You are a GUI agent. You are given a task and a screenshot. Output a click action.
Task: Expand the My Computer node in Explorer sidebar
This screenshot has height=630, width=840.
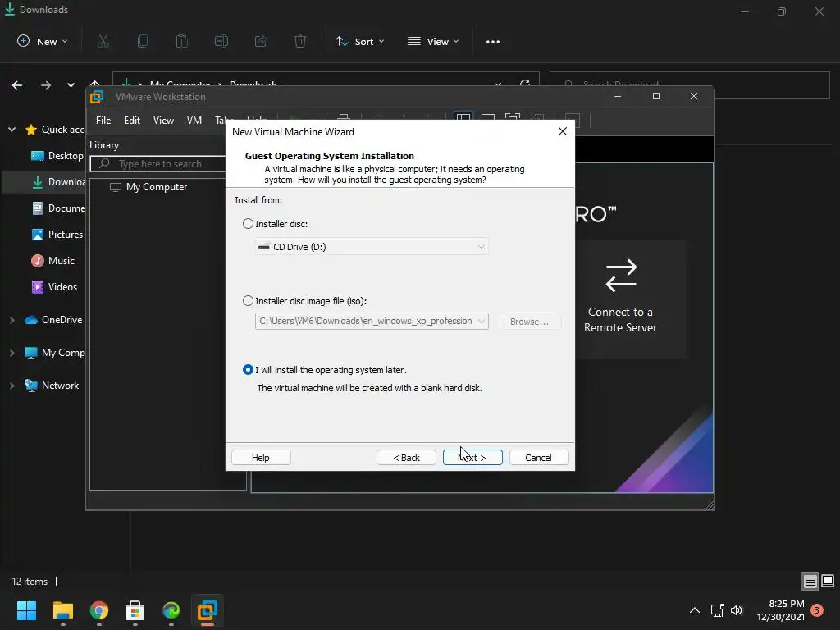[11, 353]
